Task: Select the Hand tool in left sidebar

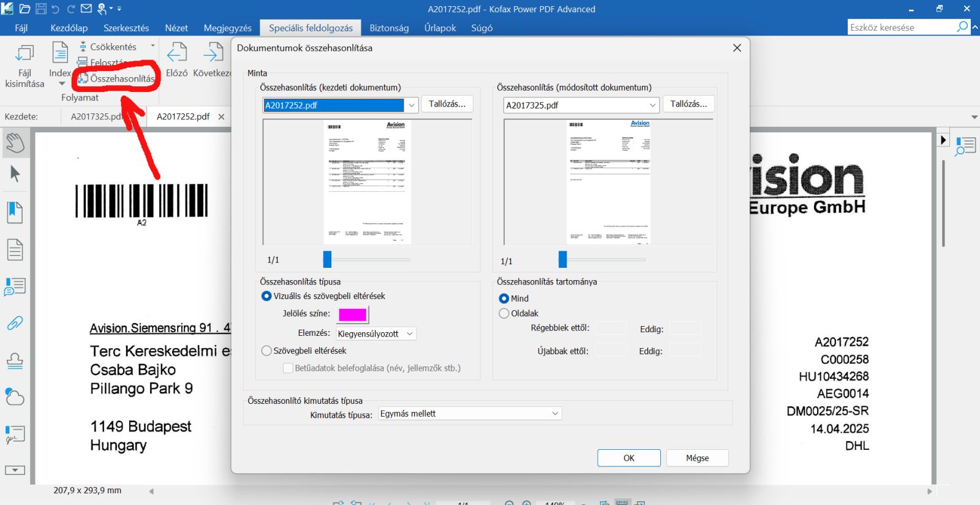Action: click(x=15, y=143)
